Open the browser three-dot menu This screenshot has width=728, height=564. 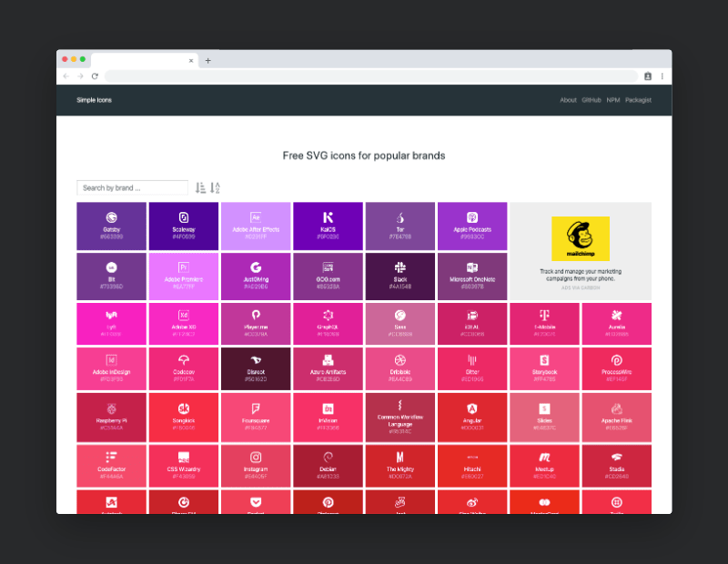(x=662, y=76)
